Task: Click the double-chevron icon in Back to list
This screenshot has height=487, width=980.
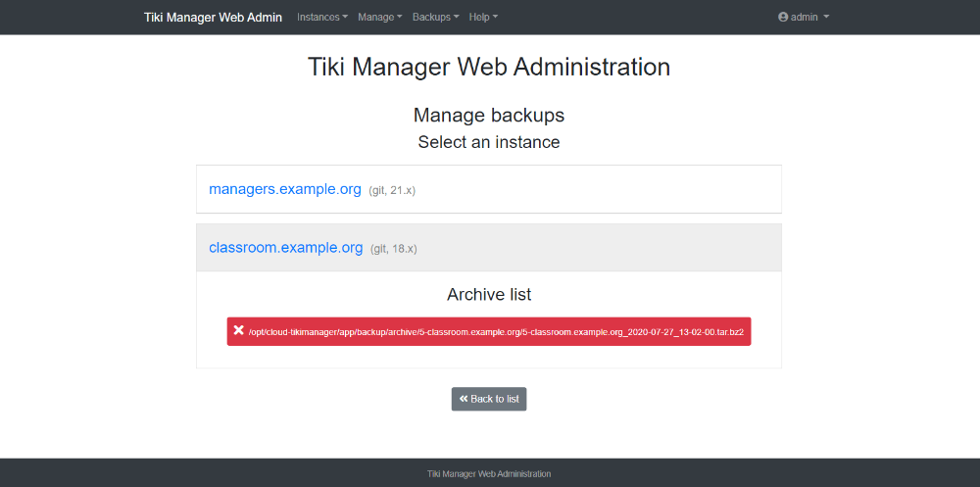Action: 464,398
